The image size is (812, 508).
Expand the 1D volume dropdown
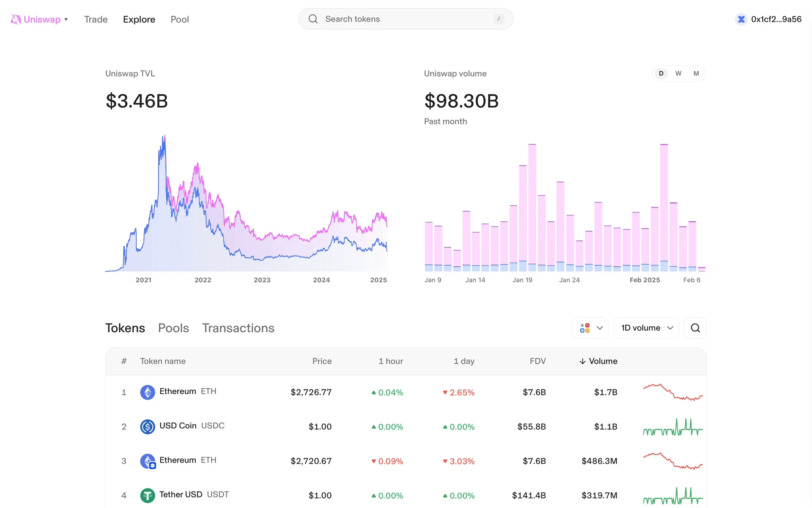coord(646,328)
